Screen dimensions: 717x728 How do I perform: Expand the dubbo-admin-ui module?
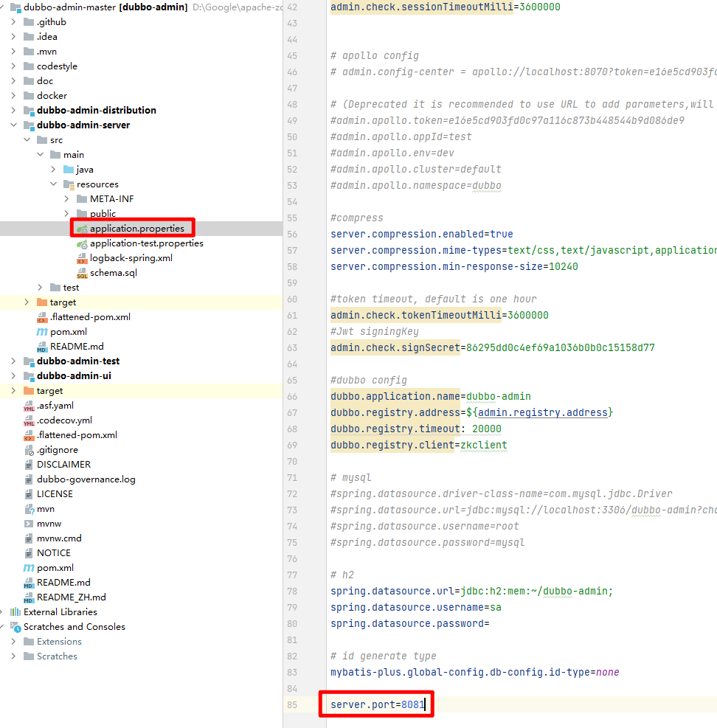13,375
